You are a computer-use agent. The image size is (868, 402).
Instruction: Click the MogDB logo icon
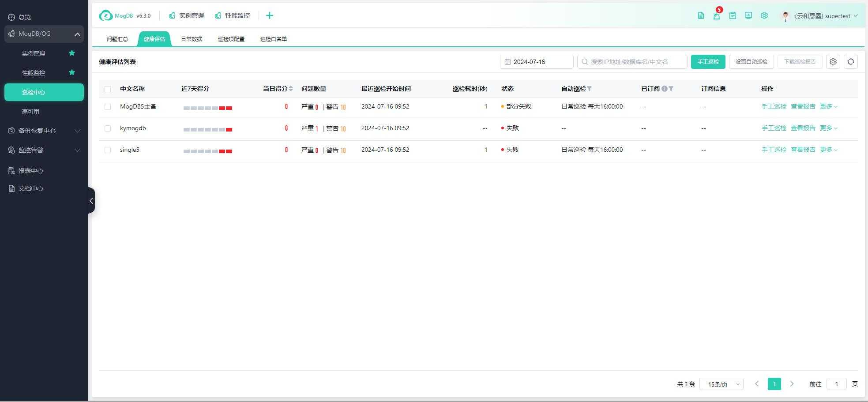pyautogui.click(x=106, y=16)
